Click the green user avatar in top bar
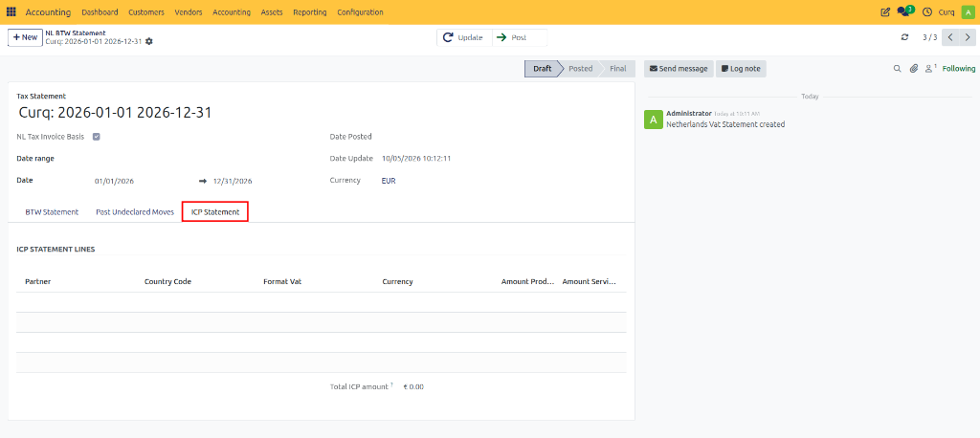The height and width of the screenshot is (438, 980). [x=967, y=11]
